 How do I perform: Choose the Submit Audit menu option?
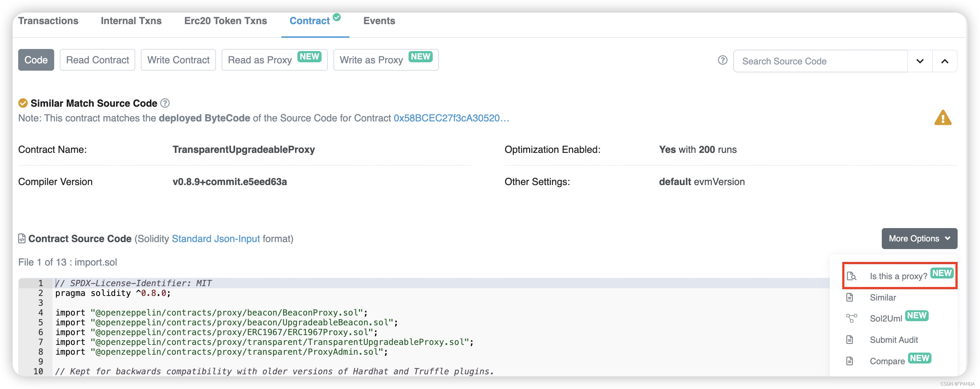point(894,340)
